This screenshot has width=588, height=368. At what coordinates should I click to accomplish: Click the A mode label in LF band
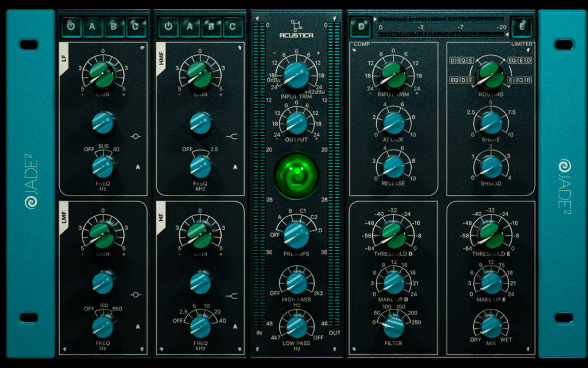[x=138, y=167]
